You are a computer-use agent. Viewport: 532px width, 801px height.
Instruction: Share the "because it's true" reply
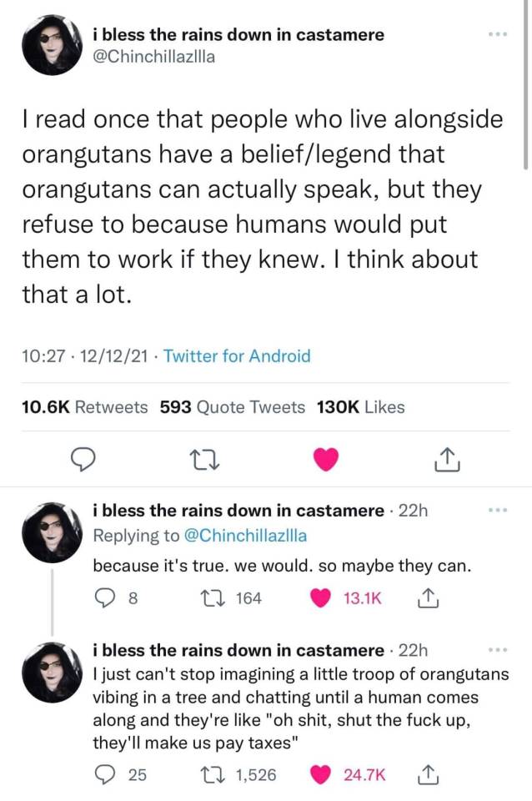(424, 597)
